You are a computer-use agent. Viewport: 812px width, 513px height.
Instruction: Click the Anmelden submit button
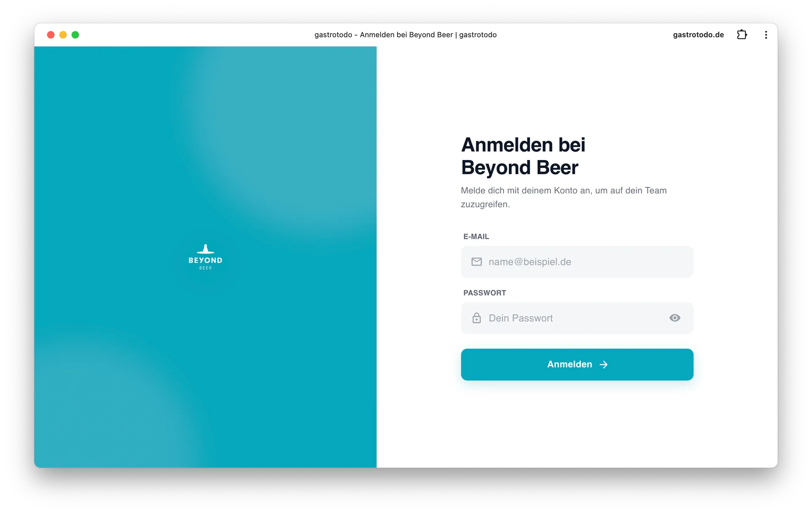tap(577, 364)
